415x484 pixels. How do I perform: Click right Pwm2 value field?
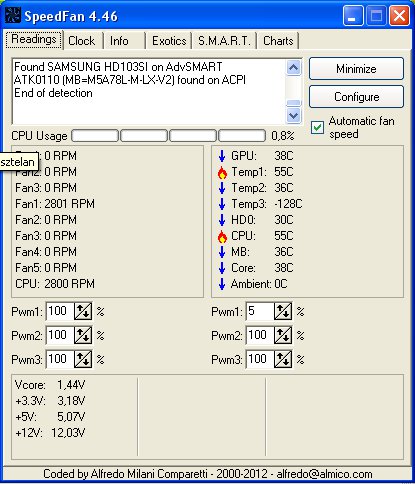260,335
